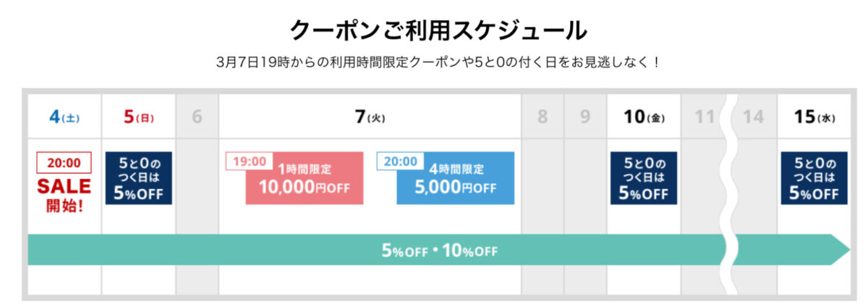Click the greyed-out 14 date column
Viewport: 868px width, 305px height.
point(754,117)
